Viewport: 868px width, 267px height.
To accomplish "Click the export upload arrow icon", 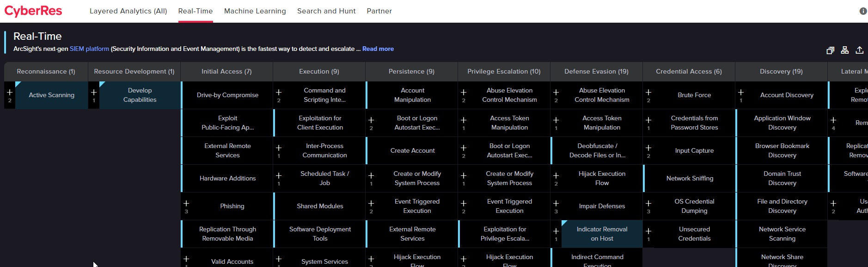I will pyautogui.click(x=860, y=50).
